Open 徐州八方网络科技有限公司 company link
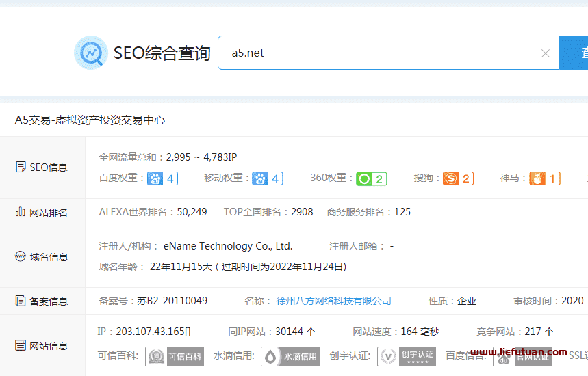Screen dimensions: 588x376 click(x=333, y=301)
